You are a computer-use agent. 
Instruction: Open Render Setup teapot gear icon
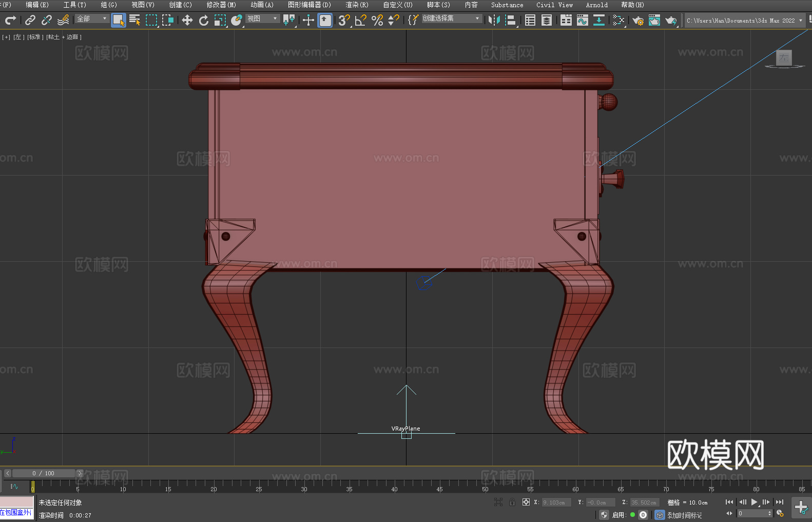[x=638, y=20]
